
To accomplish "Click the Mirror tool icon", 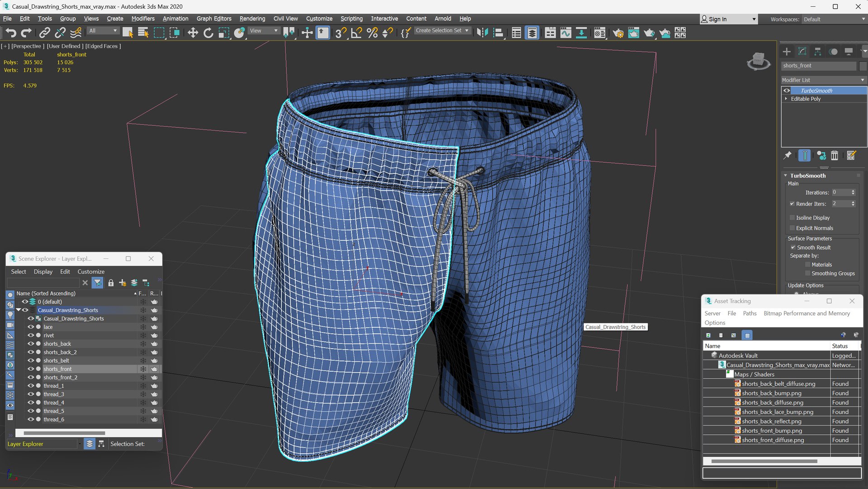I will [483, 33].
